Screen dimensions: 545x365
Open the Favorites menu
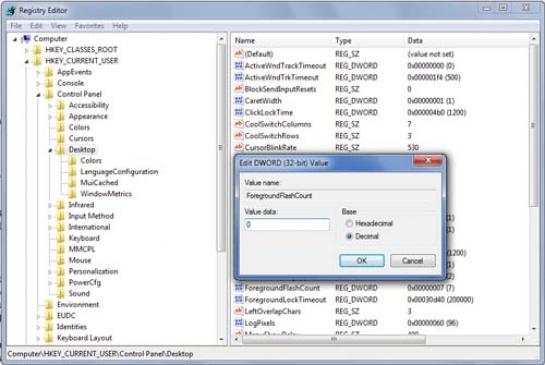point(89,26)
